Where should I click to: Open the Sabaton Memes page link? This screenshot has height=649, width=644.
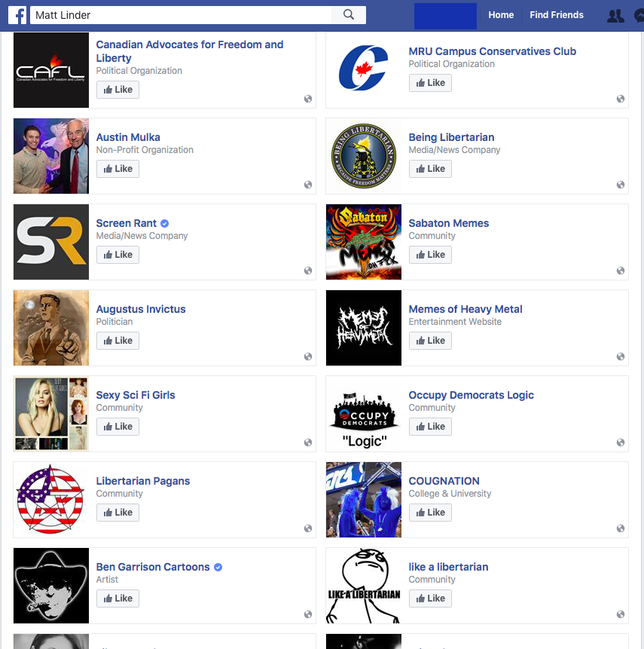point(448,223)
